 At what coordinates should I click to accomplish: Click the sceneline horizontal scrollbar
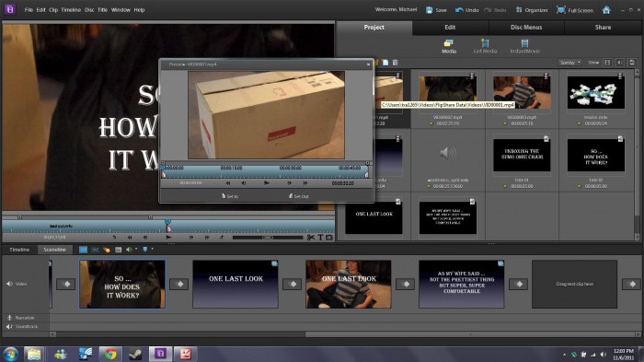[471, 334]
